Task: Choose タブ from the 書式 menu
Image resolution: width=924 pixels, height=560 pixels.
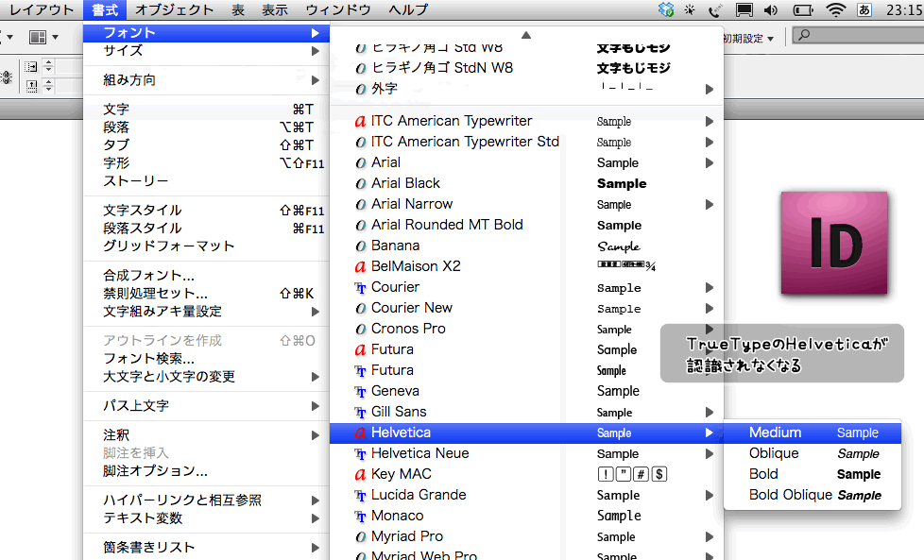Action: coord(206,144)
